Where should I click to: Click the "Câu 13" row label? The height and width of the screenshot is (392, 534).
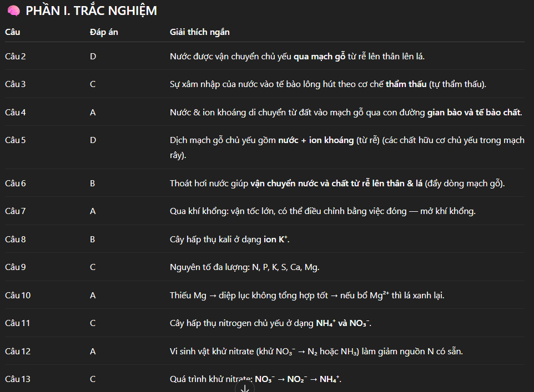[18, 379]
